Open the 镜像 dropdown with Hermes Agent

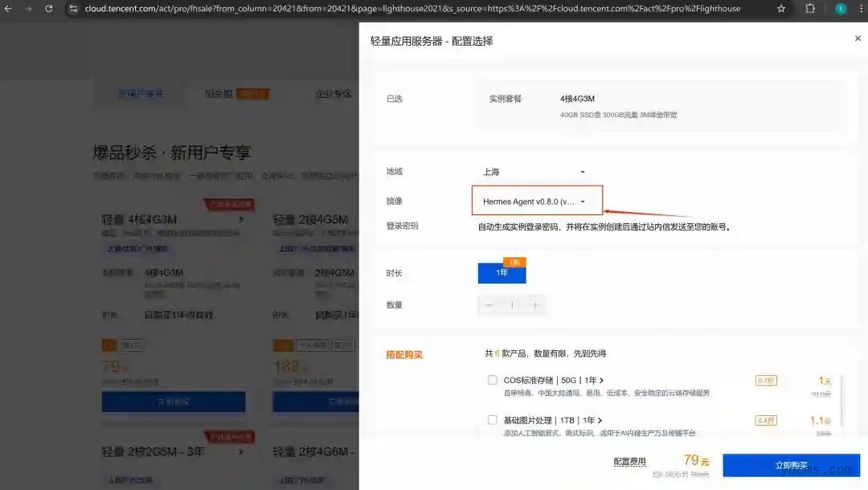[534, 202]
